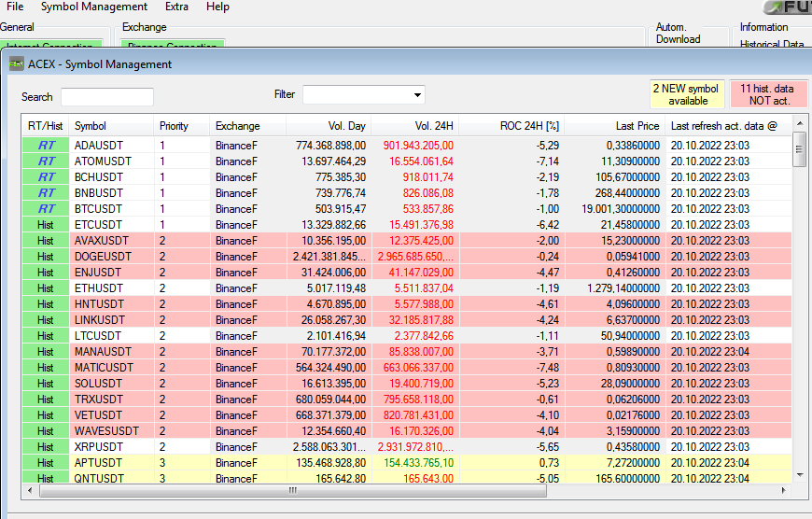Viewport: 812px width, 519px height.
Task: Sort by the Priority column header
Action: [x=181, y=126]
